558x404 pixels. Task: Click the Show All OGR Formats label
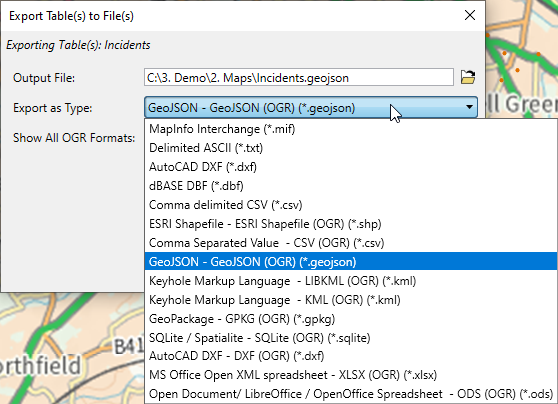(74, 138)
